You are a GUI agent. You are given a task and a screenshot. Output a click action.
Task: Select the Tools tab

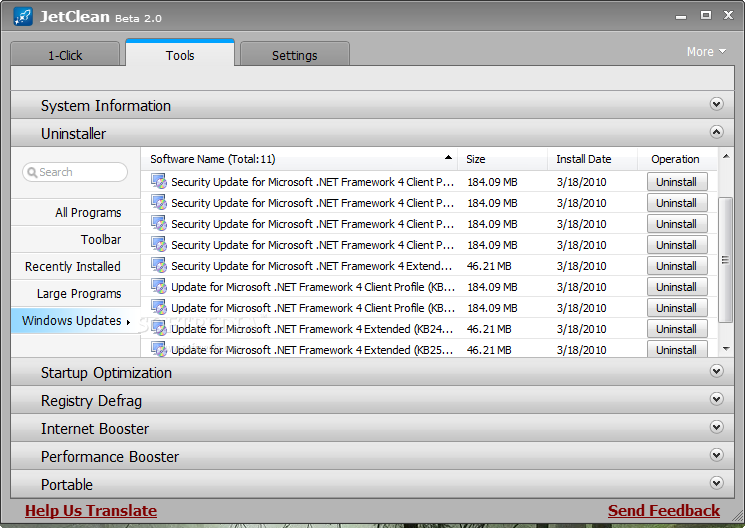tap(180, 53)
